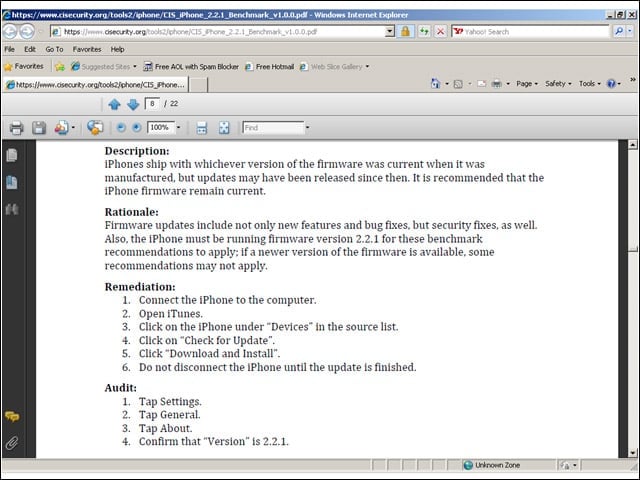
Task: Click the 'Remediation:' heading text
Action: click(x=140, y=287)
